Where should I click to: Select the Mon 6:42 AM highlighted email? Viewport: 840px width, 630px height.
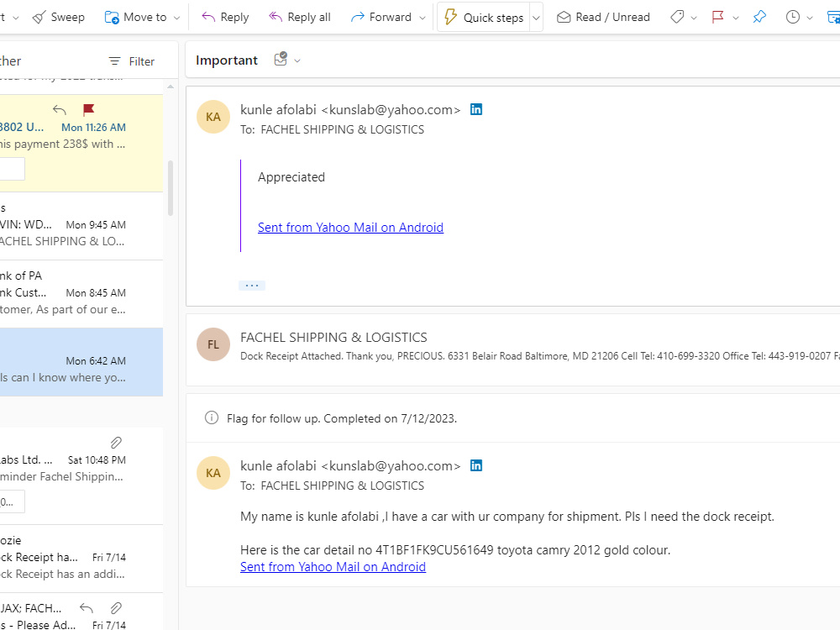pos(81,362)
